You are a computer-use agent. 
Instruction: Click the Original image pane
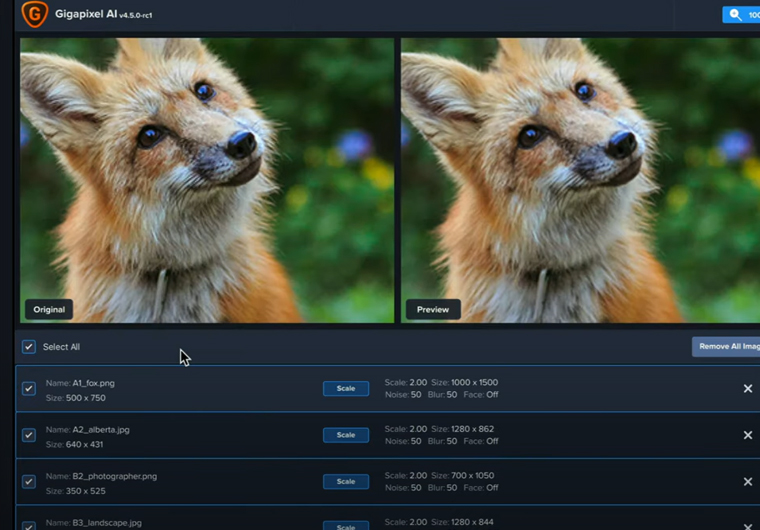coord(207,180)
